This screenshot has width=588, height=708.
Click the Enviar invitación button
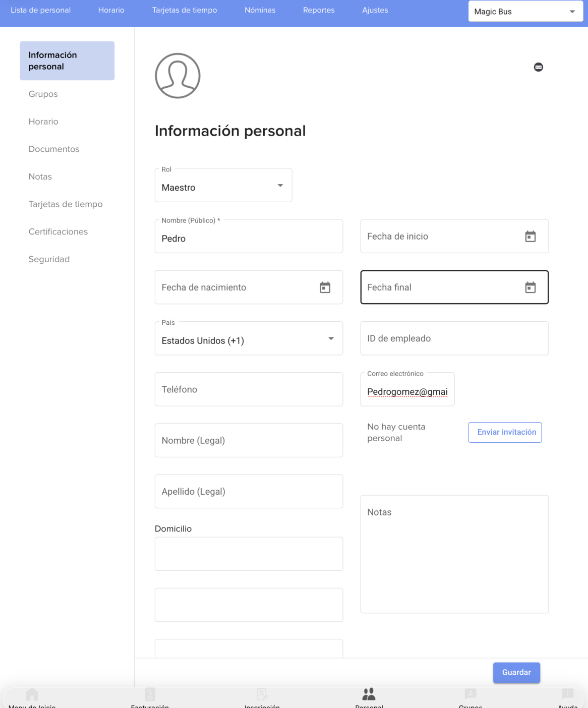click(x=505, y=432)
